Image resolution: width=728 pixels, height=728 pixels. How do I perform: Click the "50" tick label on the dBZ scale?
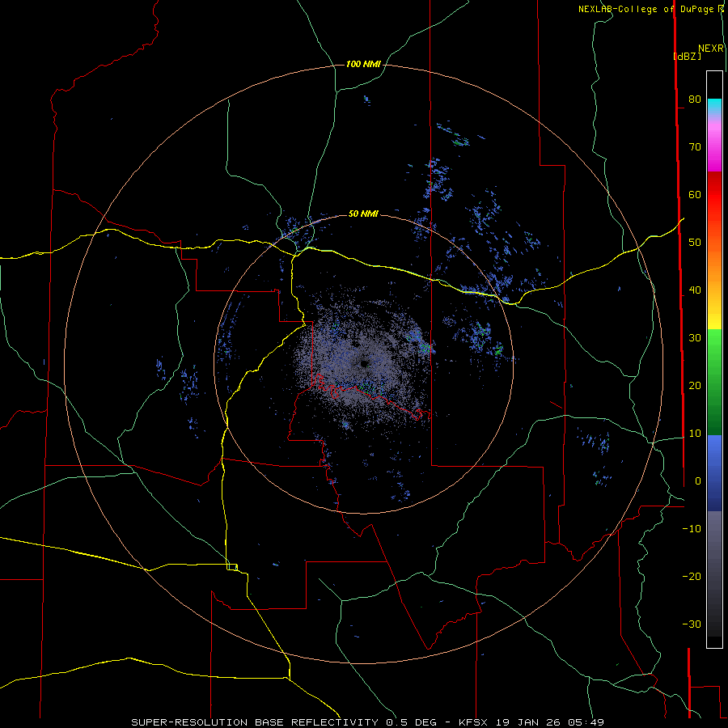tap(695, 243)
